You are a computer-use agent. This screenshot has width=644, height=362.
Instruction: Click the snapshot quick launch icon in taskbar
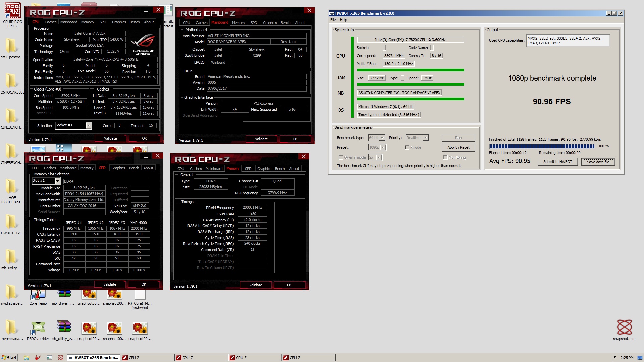(x=61, y=358)
